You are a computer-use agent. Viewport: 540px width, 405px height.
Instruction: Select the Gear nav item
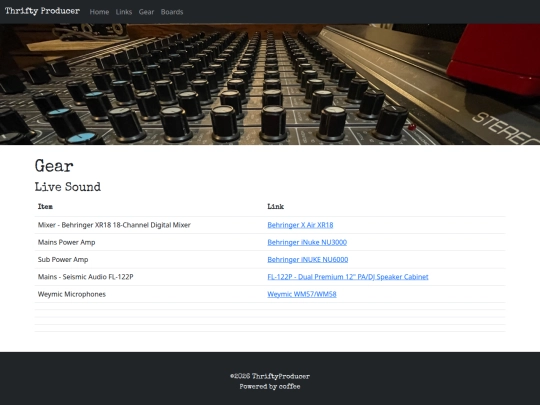[x=146, y=12]
